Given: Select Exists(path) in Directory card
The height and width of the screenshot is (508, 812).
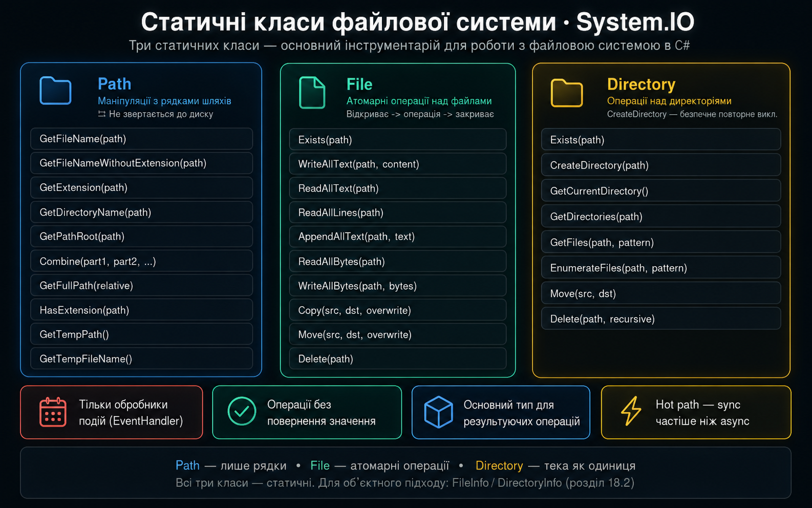Looking at the screenshot, I should [x=661, y=139].
